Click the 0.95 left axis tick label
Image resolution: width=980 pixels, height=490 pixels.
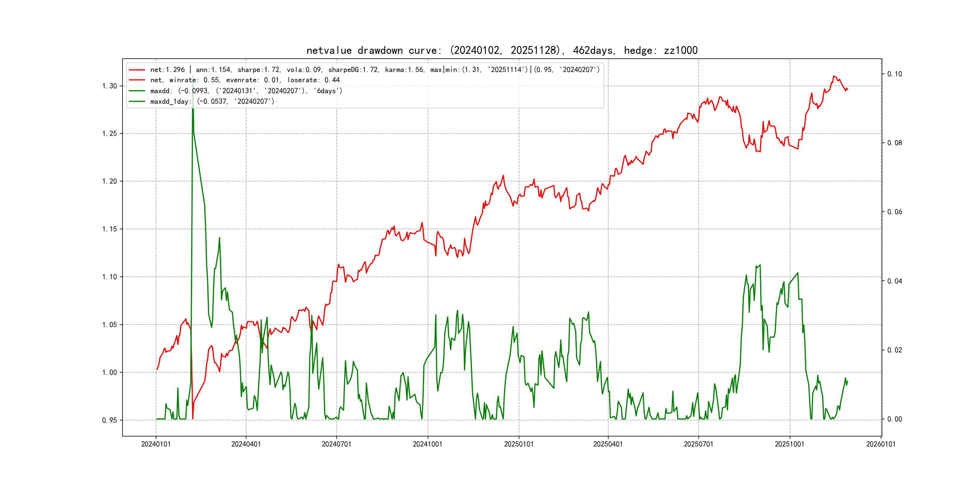109,420
